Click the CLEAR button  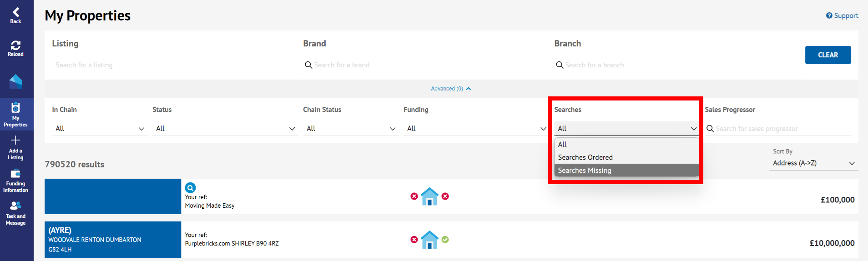pos(828,55)
